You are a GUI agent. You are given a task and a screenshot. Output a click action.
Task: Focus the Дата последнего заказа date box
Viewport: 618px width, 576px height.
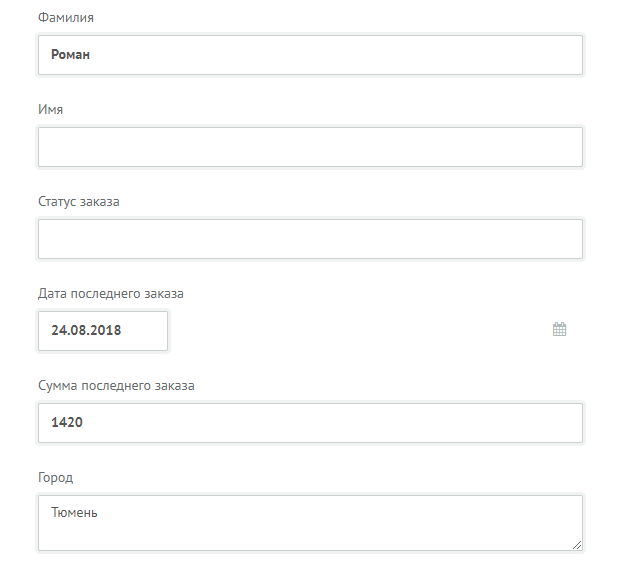(103, 331)
